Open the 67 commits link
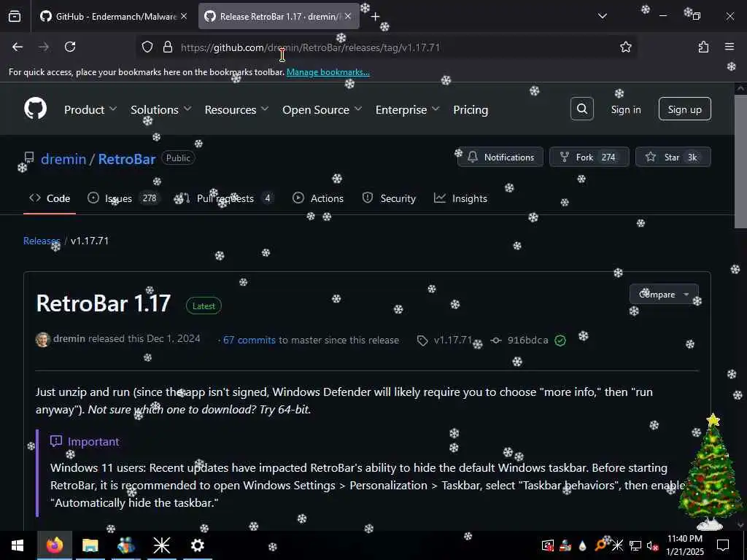Screen dimensions: 747x560 click(x=249, y=340)
